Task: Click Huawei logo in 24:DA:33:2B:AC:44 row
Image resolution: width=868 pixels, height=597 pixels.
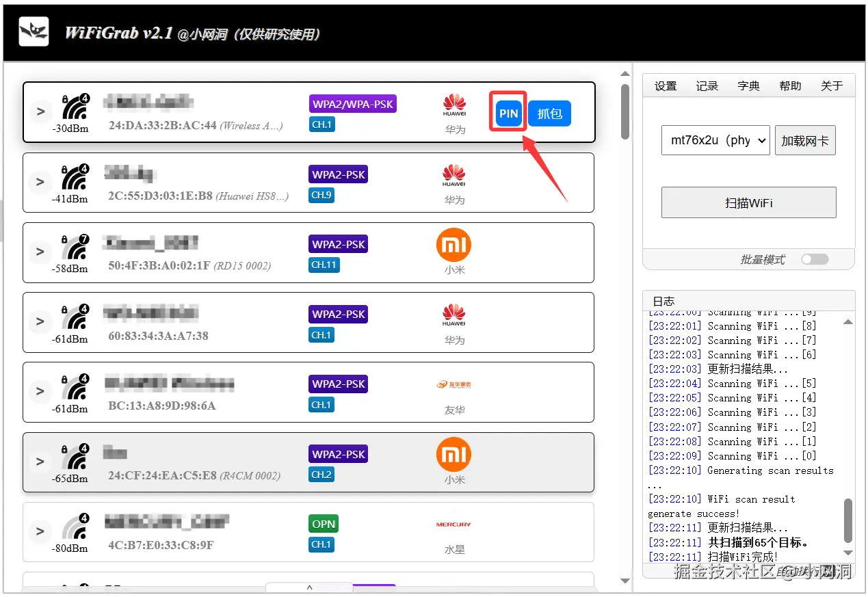Action: (454, 105)
